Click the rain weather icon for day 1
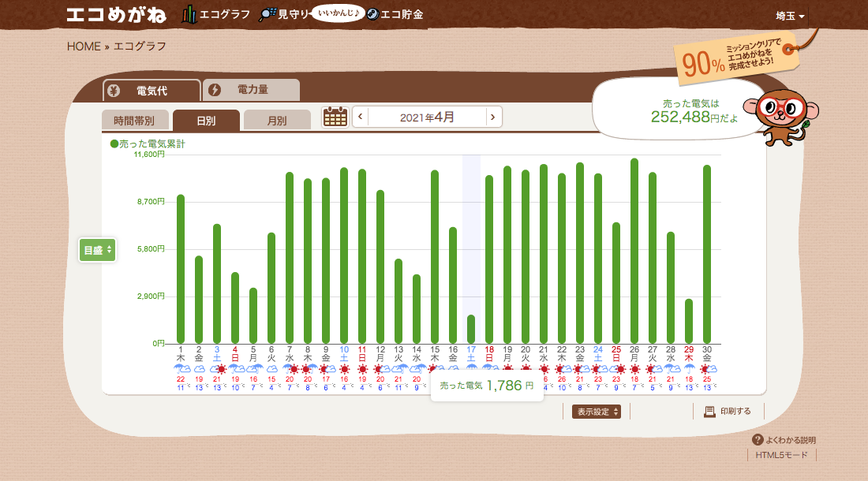 pyautogui.click(x=181, y=369)
